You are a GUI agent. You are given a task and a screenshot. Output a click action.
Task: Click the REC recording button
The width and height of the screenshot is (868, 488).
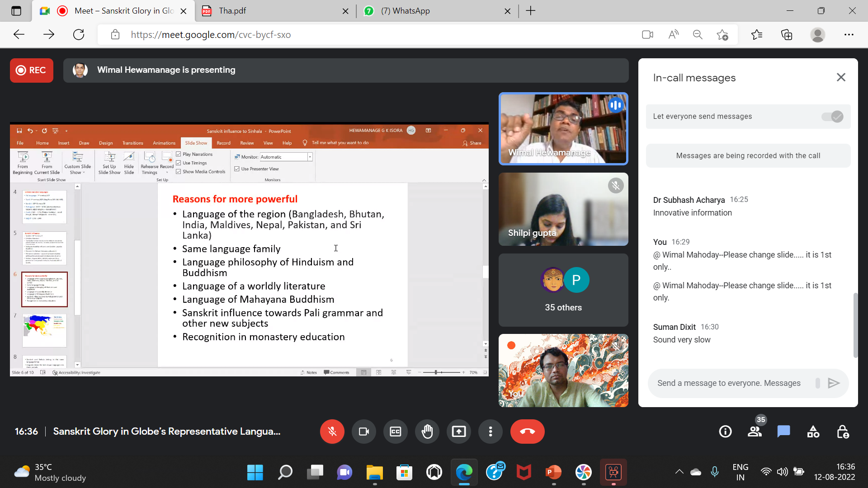pyautogui.click(x=31, y=70)
